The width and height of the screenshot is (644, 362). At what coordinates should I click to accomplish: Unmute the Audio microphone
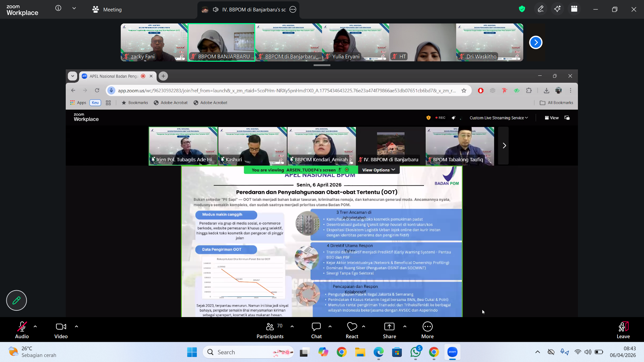[x=22, y=330]
